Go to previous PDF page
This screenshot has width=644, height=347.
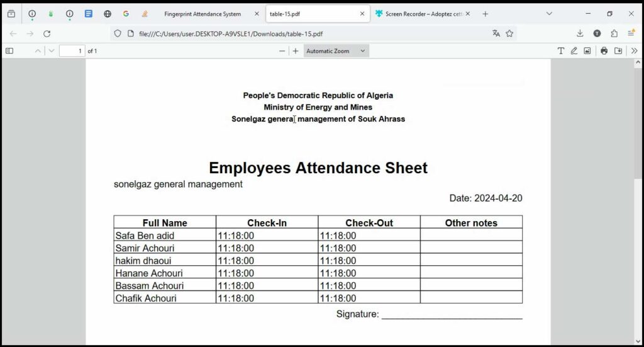(x=38, y=51)
